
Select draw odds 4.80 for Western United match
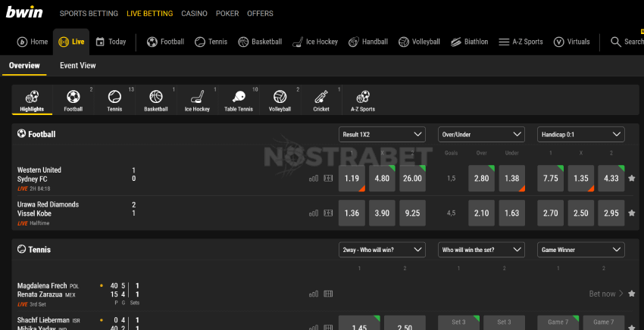click(x=382, y=179)
